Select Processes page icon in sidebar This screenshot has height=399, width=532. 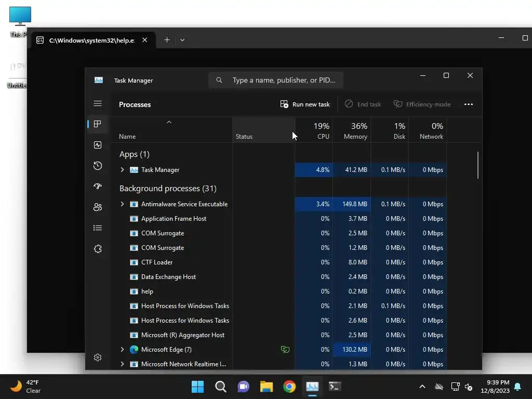pyautogui.click(x=98, y=124)
